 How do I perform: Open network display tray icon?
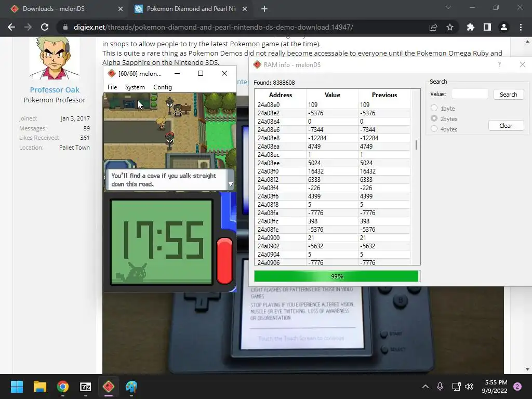(x=456, y=387)
